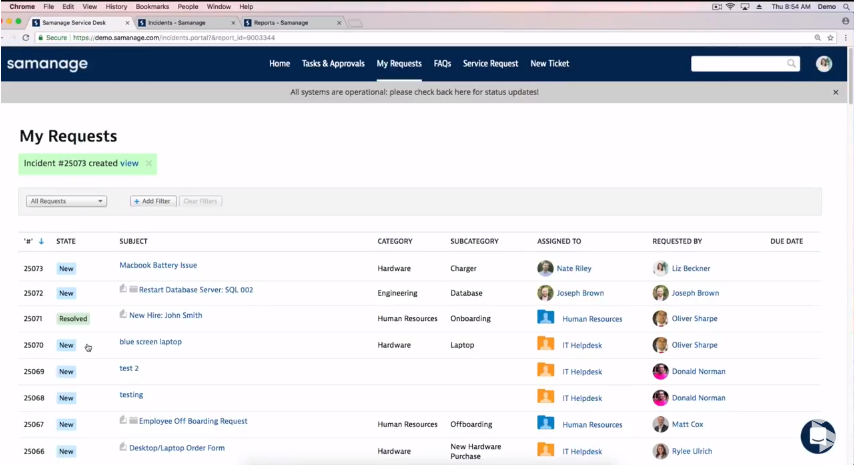Click the search magnifier icon

[792, 64]
